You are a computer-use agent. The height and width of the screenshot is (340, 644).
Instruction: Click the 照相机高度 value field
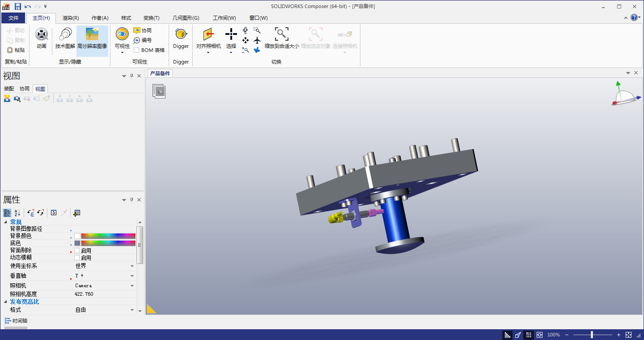[x=103, y=294]
